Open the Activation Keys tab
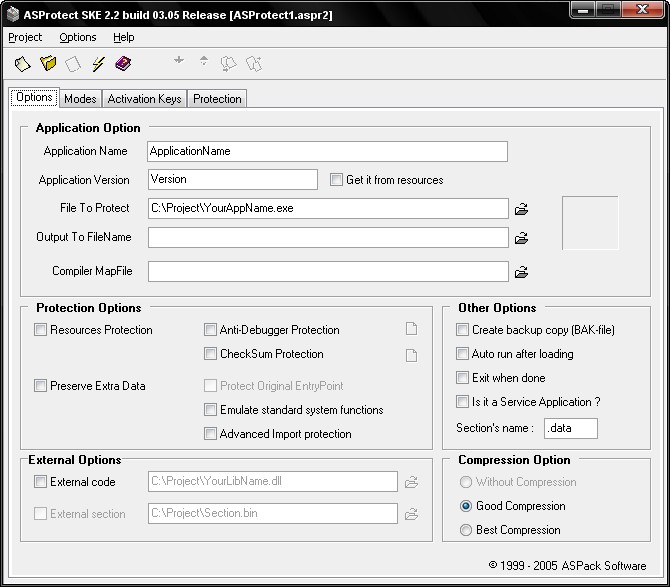The height and width of the screenshot is (587, 670). [x=144, y=99]
